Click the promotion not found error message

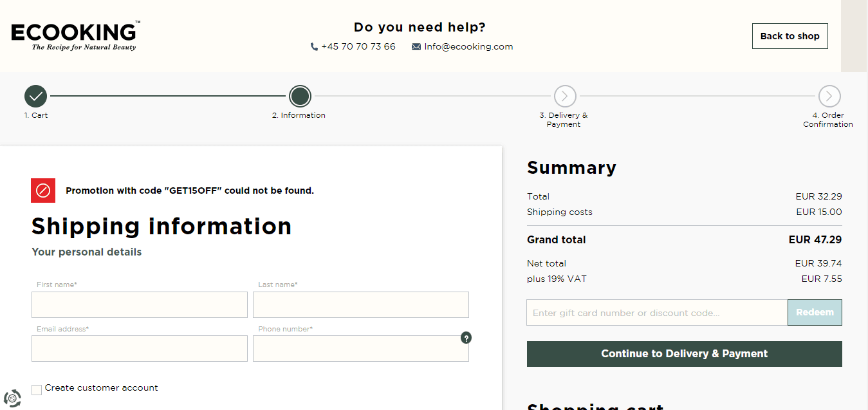(190, 191)
